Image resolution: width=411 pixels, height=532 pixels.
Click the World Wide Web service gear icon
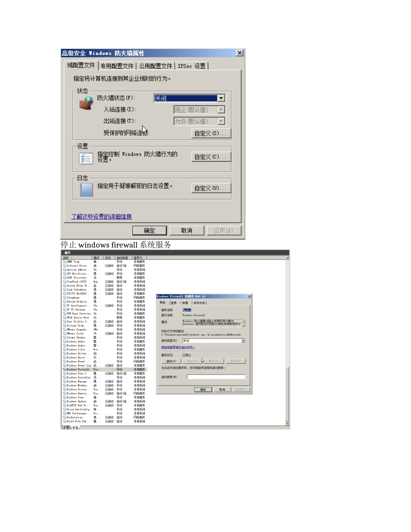[64, 421]
